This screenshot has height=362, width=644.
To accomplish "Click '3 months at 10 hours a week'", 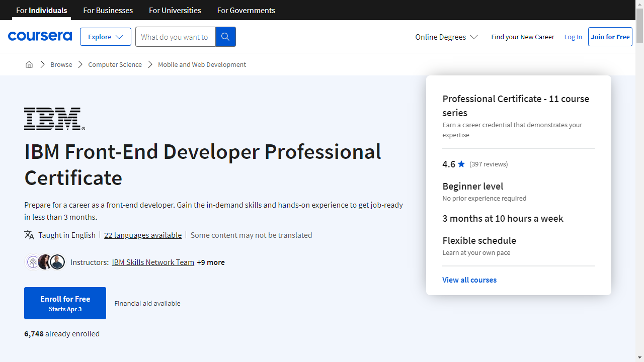I will (x=503, y=218).
